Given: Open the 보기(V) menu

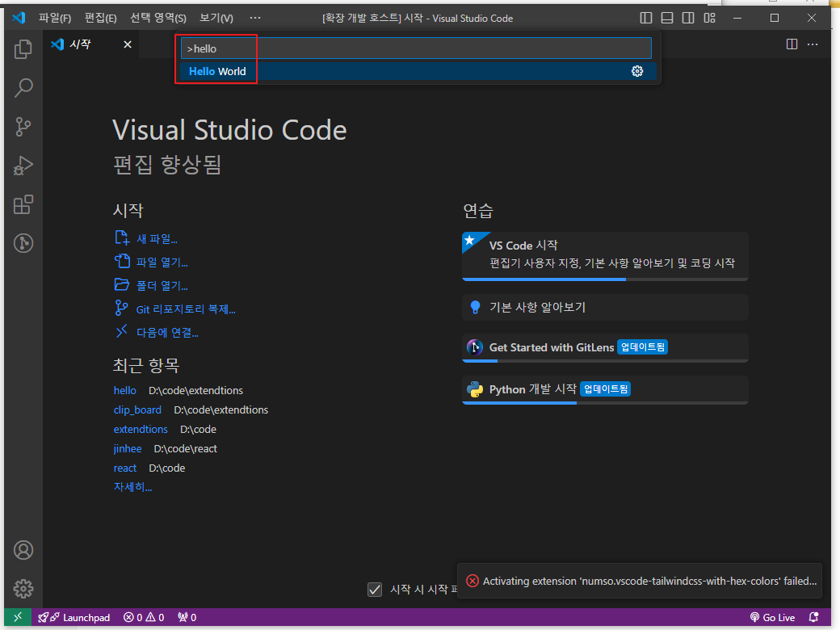Looking at the screenshot, I should click(x=216, y=19).
